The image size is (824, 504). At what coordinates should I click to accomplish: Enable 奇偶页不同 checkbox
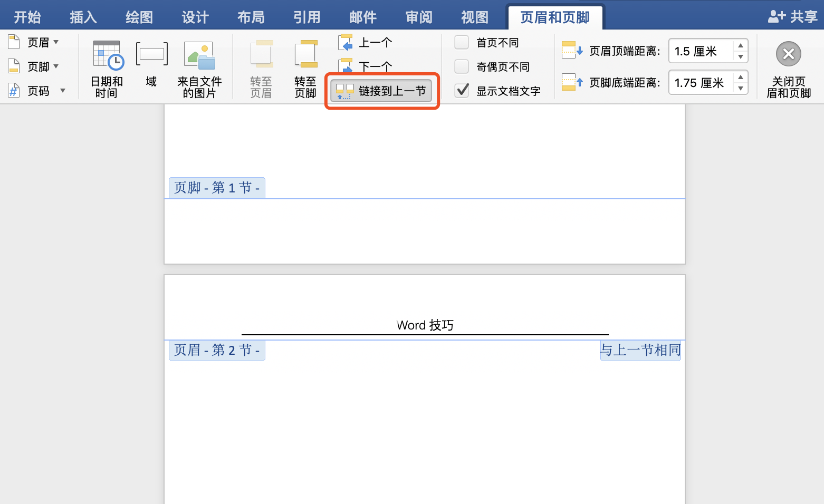[462, 66]
